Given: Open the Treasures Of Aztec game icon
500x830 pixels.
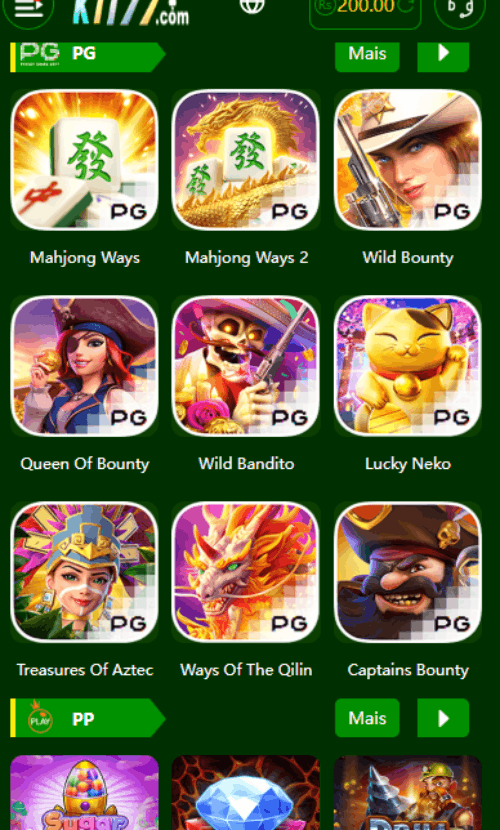Looking at the screenshot, I should (85, 572).
